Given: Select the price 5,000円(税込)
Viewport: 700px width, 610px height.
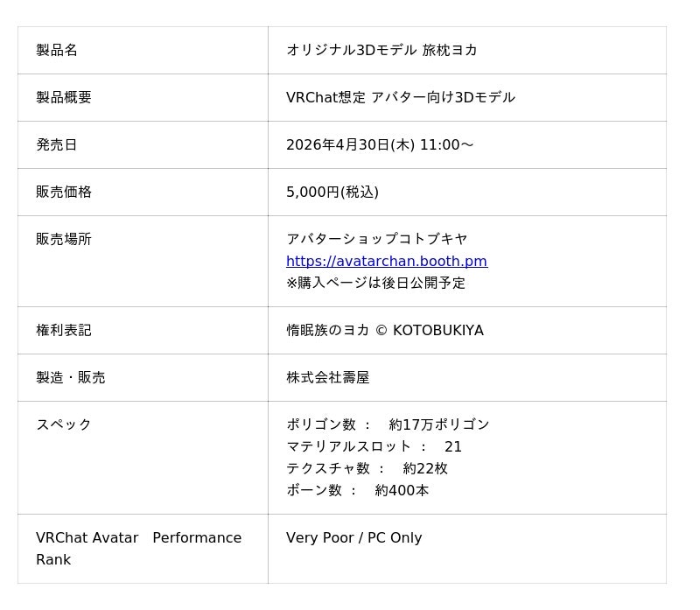Looking at the screenshot, I should tap(332, 192).
